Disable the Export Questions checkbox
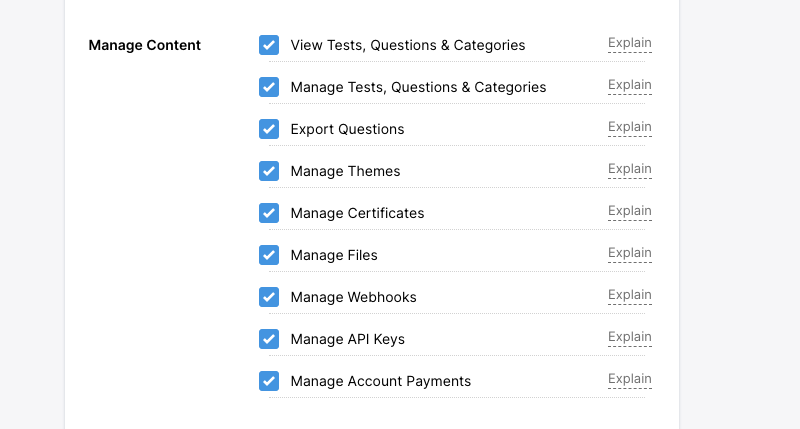The image size is (800, 429). [x=269, y=129]
